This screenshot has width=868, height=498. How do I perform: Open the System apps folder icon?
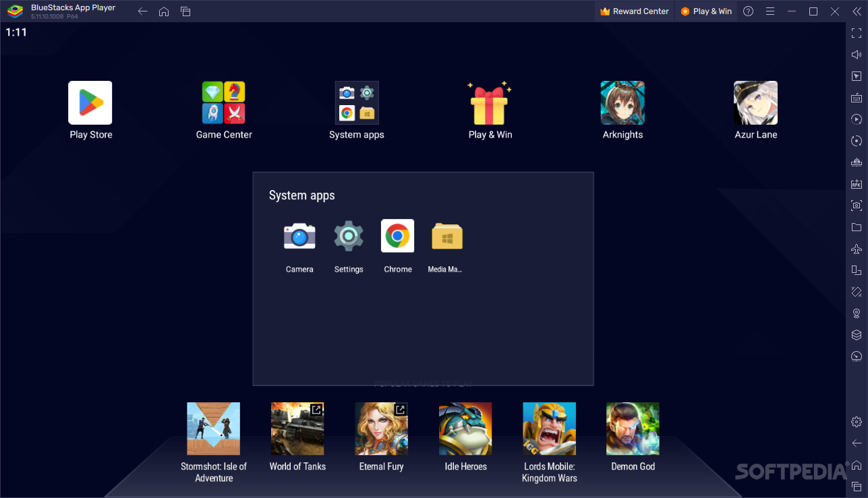(357, 103)
